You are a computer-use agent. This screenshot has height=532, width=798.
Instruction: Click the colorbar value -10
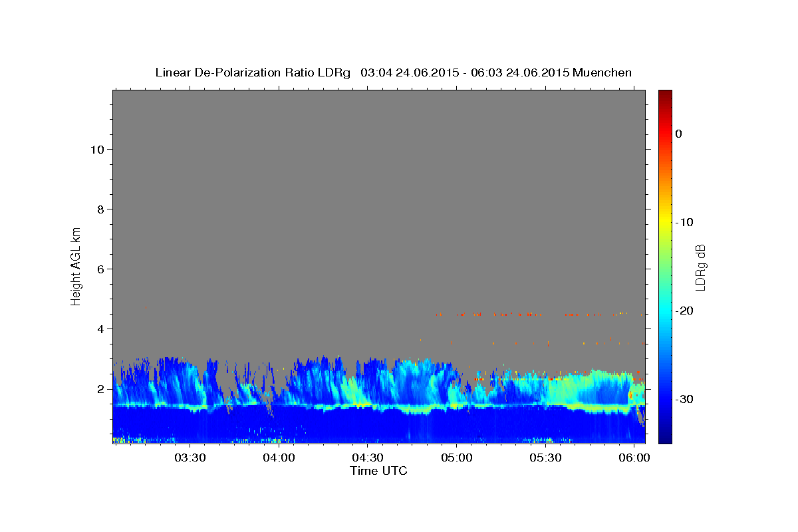[684, 222]
